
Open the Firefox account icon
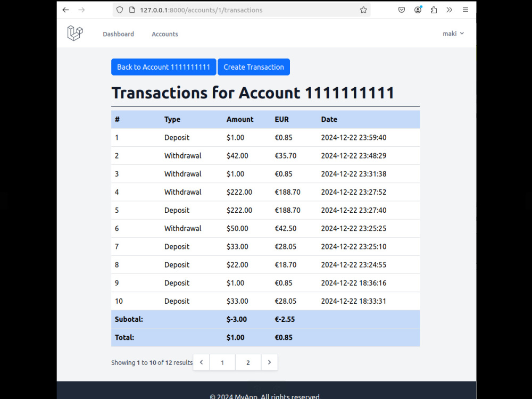point(418,10)
